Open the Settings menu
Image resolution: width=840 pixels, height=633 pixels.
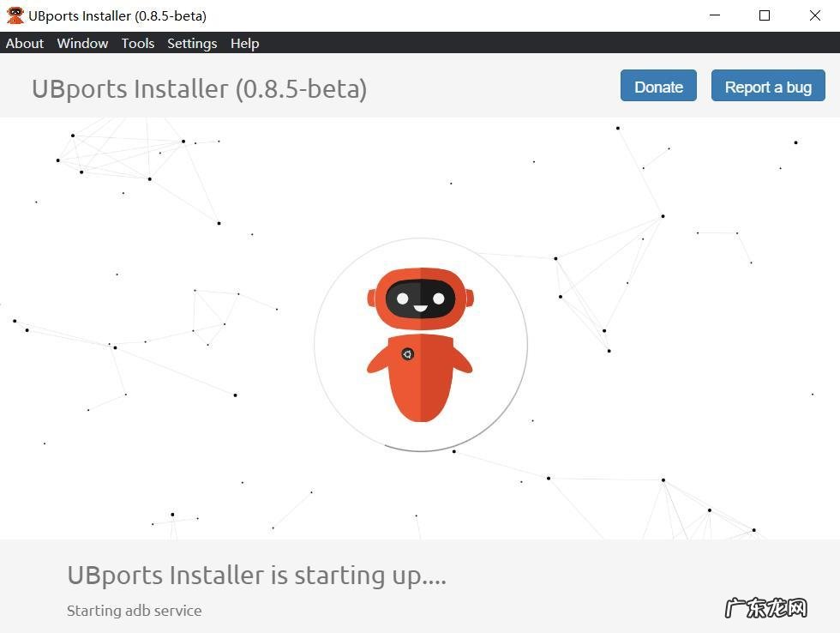[x=192, y=43]
